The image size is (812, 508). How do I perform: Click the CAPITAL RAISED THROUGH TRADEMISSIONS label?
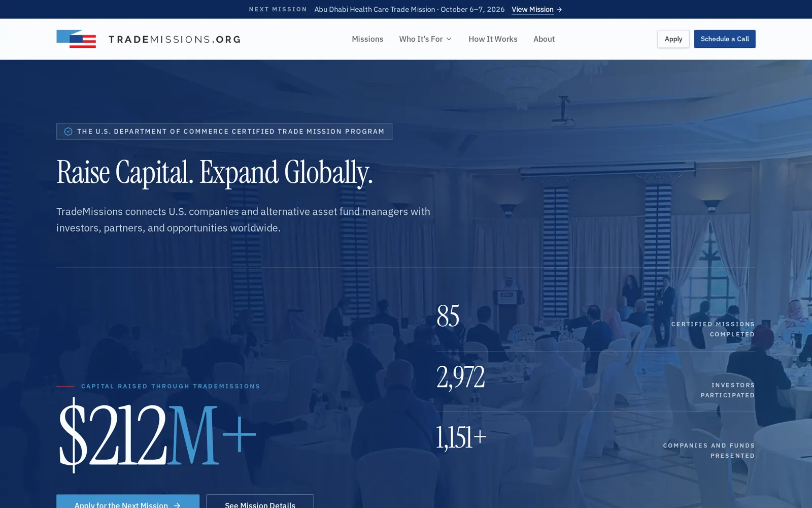pyautogui.click(x=171, y=386)
